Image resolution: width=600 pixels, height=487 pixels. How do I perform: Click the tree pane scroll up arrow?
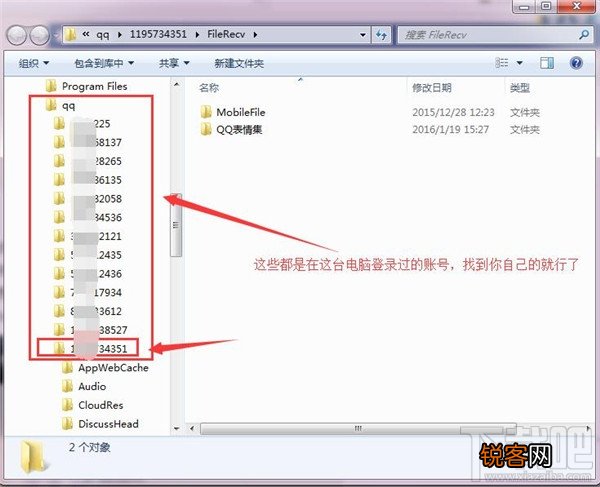(x=176, y=84)
